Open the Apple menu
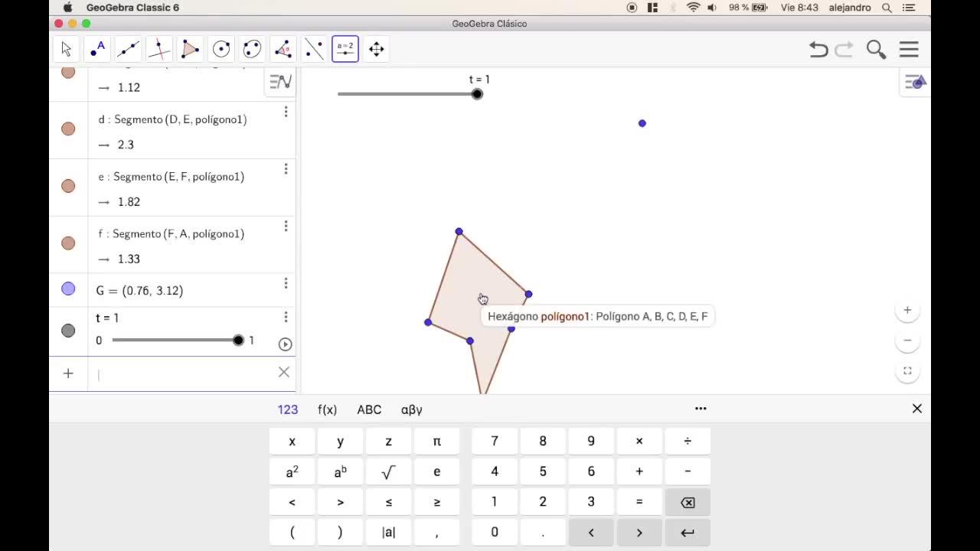This screenshot has height=551, width=980. point(67,8)
